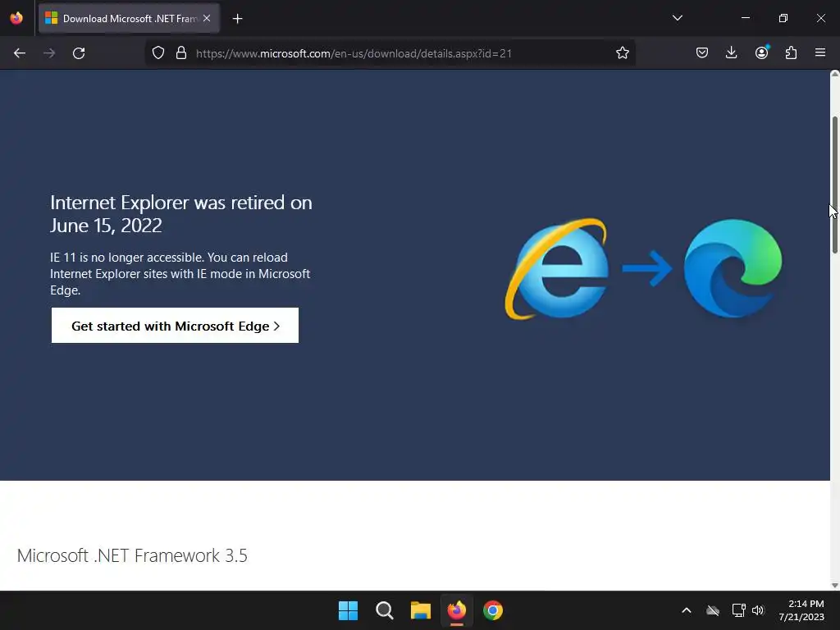This screenshot has width=840, height=630.
Task: Open Firefox View icon
Action: pyautogui.click(x=16, y=18)
